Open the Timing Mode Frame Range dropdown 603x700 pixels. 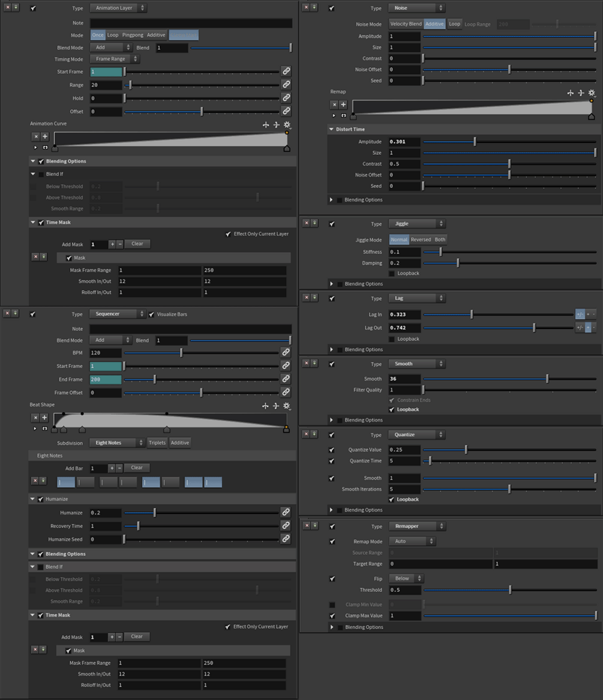pos(115,58)
